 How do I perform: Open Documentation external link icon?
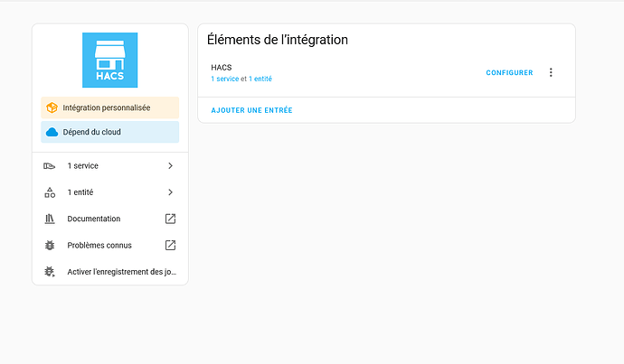coord(170,219)
